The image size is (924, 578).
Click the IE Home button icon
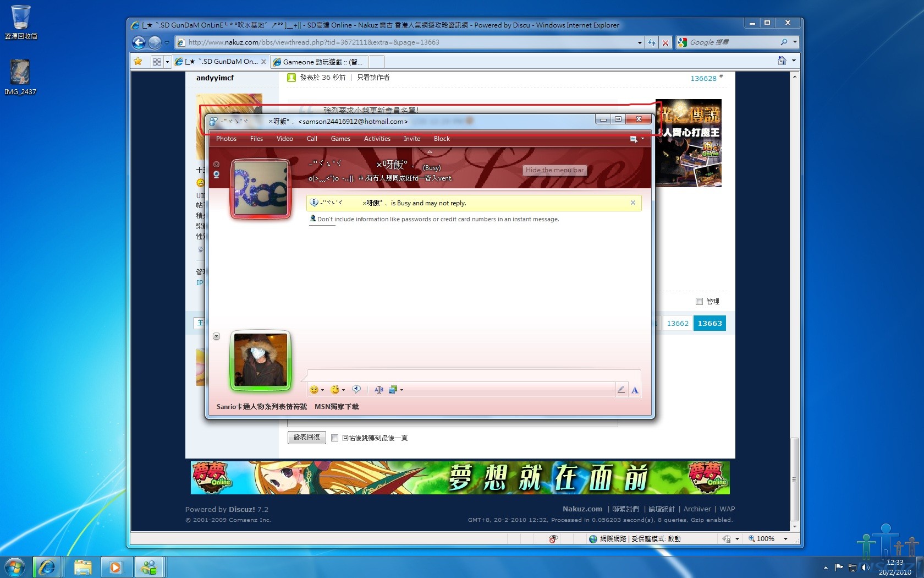click(782, 61)
